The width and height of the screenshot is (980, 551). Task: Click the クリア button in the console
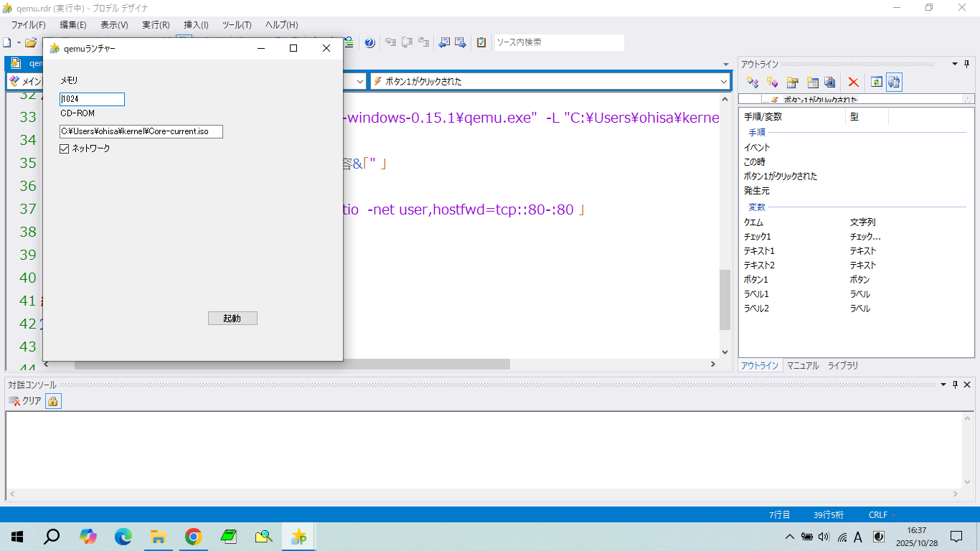click(25, 401)
